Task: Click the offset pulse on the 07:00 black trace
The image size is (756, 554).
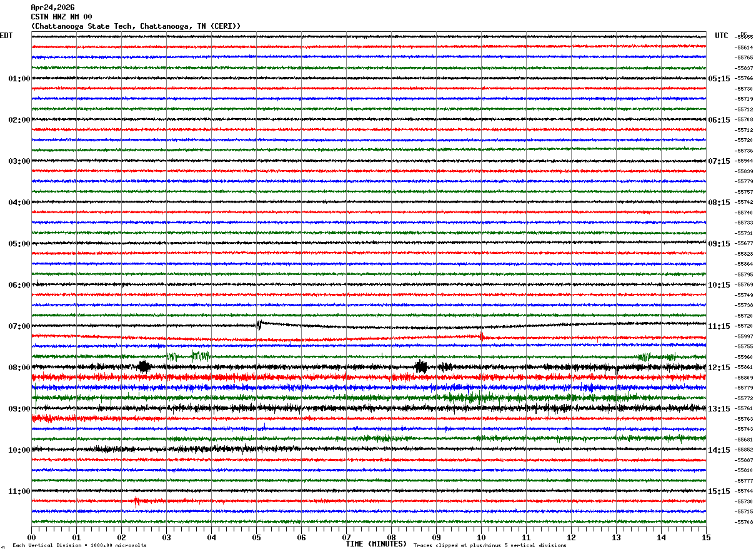Action: (x=259, y=325)
